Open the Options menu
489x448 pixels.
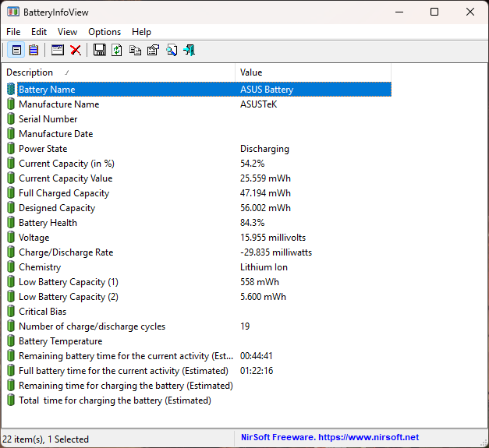[105, 32]
